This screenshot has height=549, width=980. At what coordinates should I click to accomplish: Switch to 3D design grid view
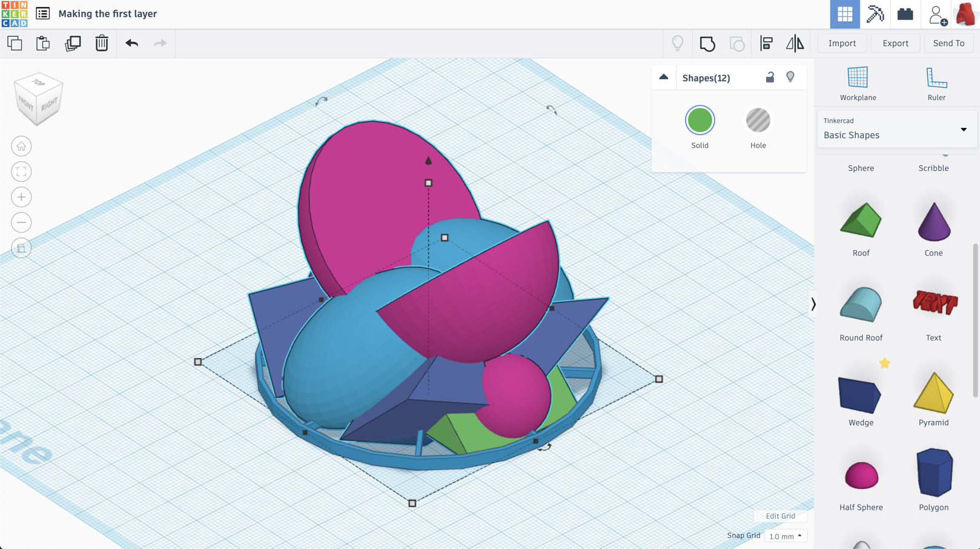coord(845,14)
